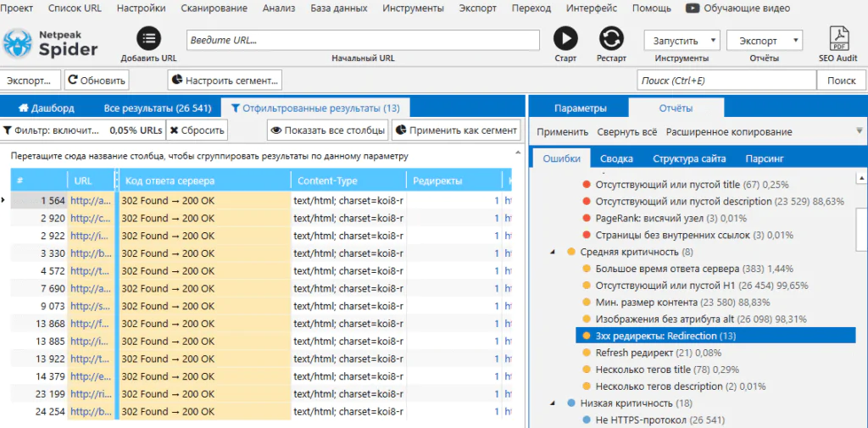Select PageRank: висячий узел (3)
Viewport: 868px width, 428px height.
(671, 218)
